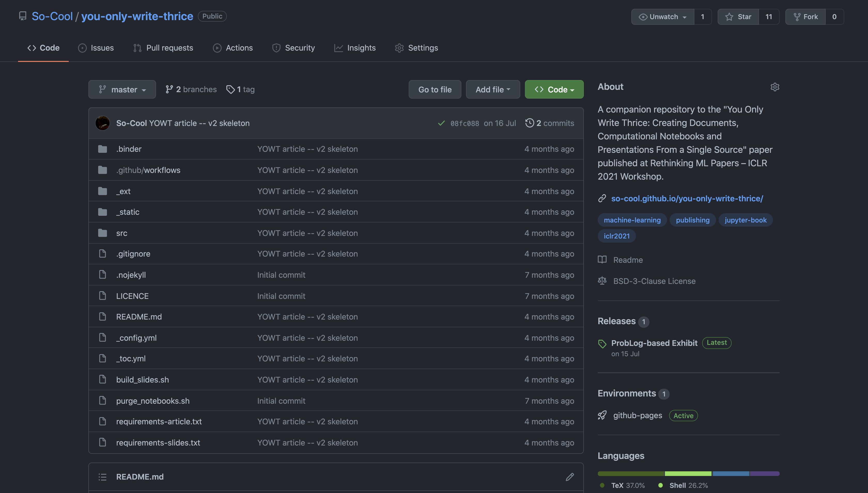Viewport: 868px width, 493px height.
Task: Click the file icon next to .gitignore
Action: point(102,254)
